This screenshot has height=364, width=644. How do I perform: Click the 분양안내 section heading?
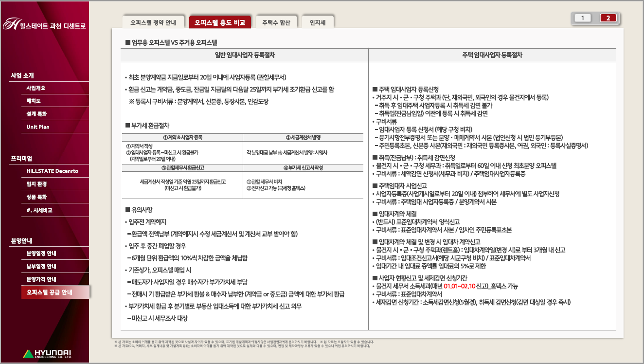[x=21, y=240]
